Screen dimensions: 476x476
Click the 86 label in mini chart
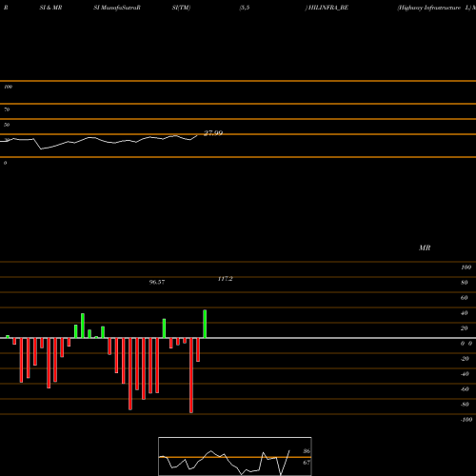pyautogui.click(x=307, y=451)
